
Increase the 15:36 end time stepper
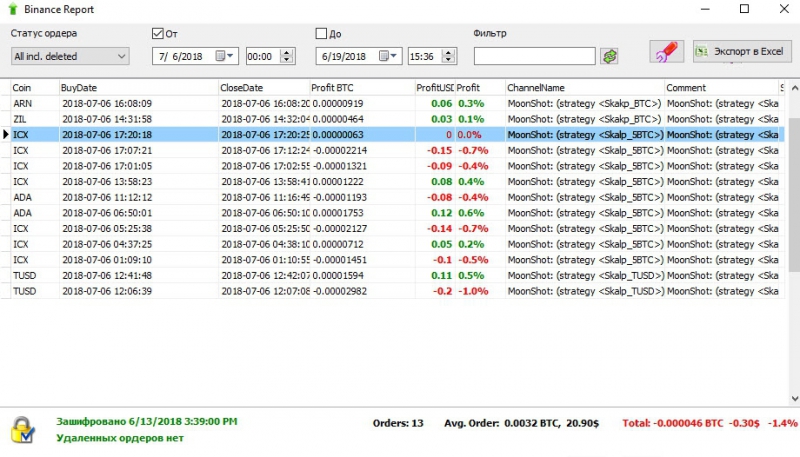pos(448,52)
